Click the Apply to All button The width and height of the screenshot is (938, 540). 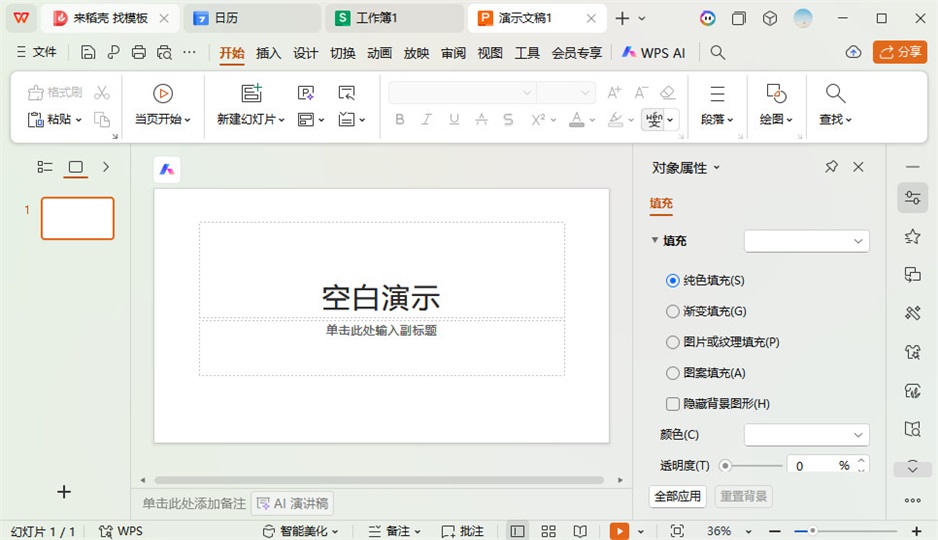678,496
